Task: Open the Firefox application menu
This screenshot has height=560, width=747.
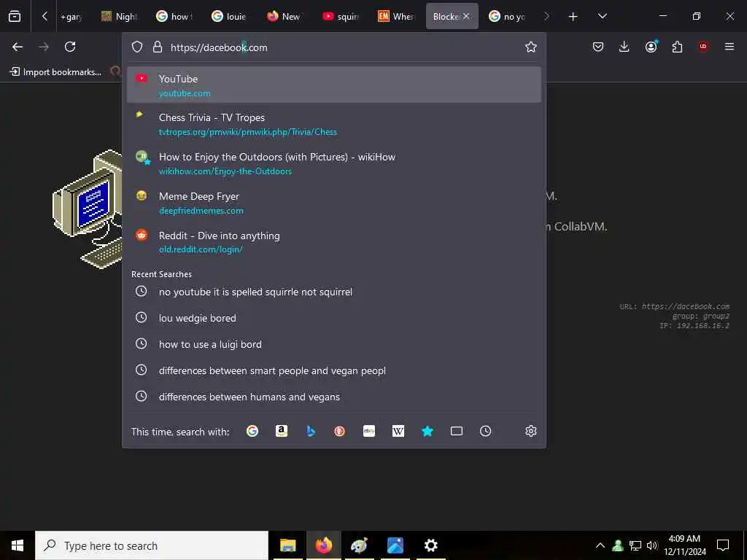Action: (x=729, y=47)
